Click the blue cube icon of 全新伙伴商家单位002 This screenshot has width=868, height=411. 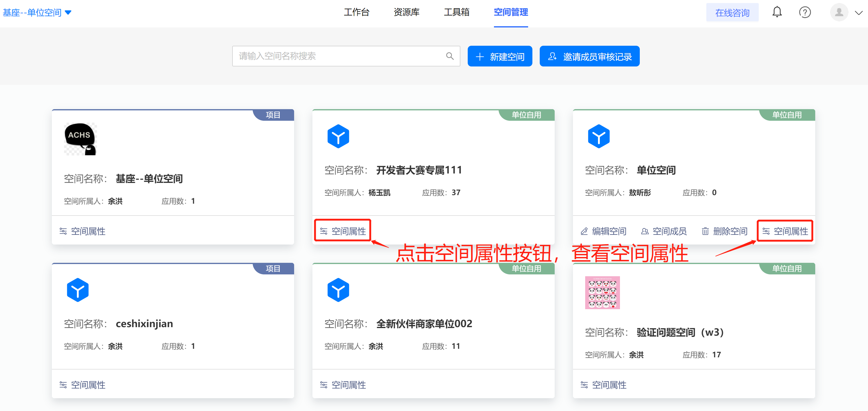pyautogui.click(x=338, y=290)
